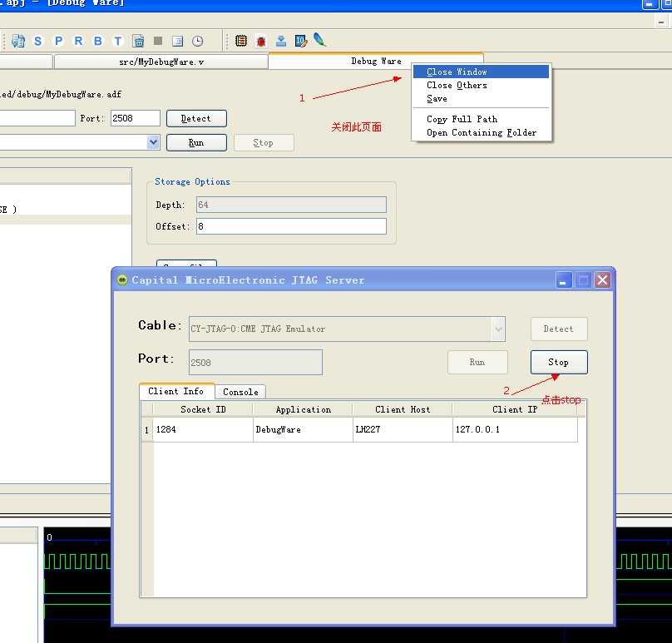Click the red bug debug icon
This screenshot has height=643, width=672.
(261, 41)
